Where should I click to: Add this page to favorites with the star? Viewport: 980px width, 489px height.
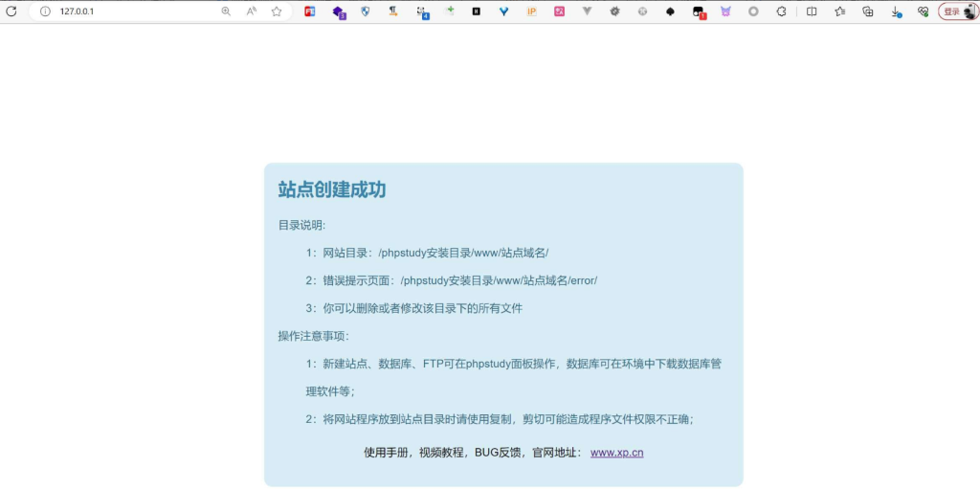(277, 11)
